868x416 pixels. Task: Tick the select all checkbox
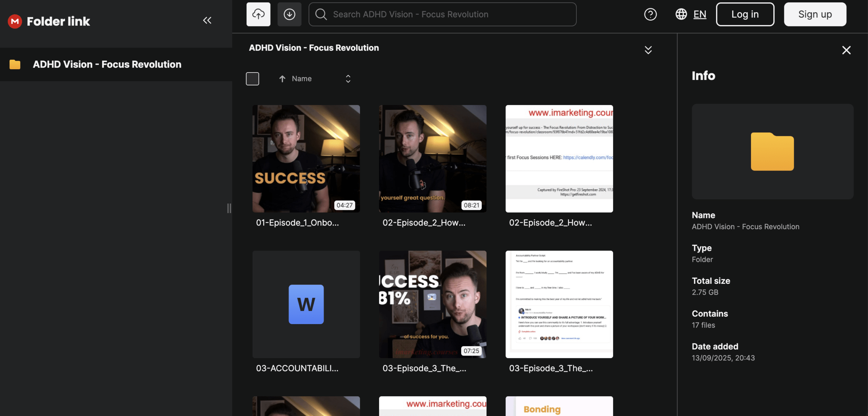click(252, 79)
